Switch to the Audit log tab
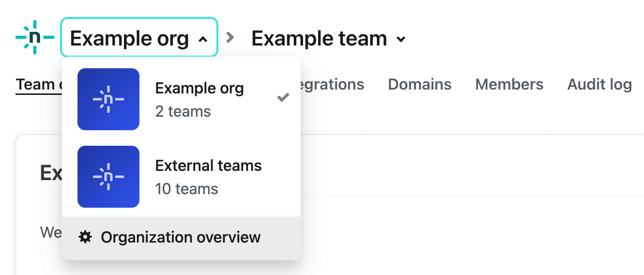Image resolution: width=644 pixels, height=275 pixels. [x=599, y=84]
